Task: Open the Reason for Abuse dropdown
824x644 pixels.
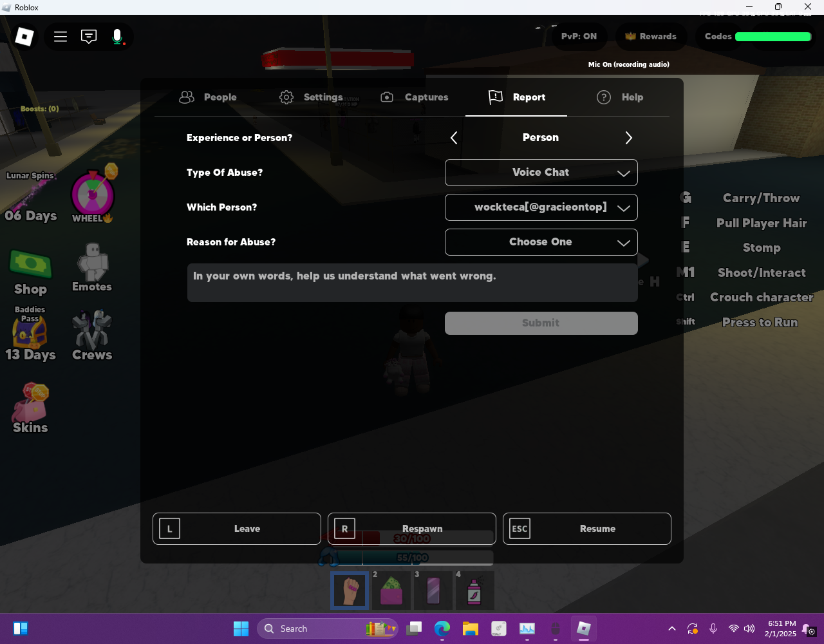Action: [x=541, y=242]
